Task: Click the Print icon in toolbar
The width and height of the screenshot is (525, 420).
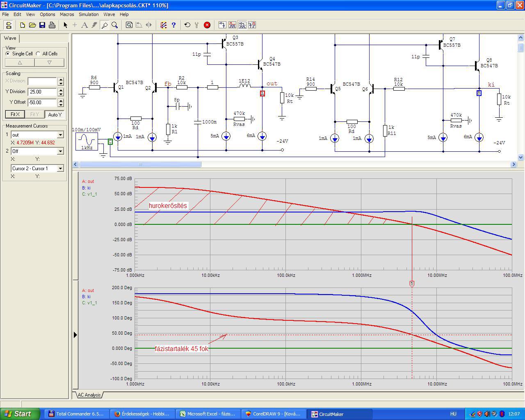Action: pyautogui.click(x=52, y=25)
